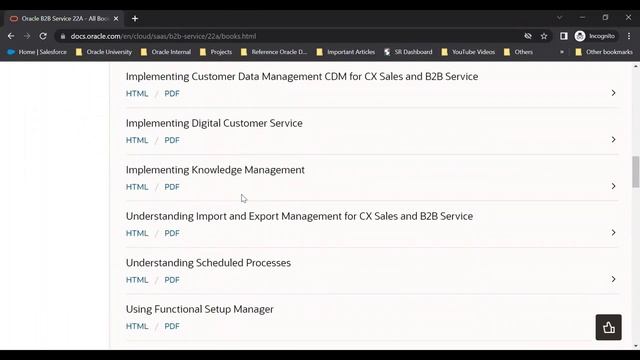Open the Incognito profile button
The height and width of the screenshot is (360, 640).
pyautogui.click(x=595, y=36)
